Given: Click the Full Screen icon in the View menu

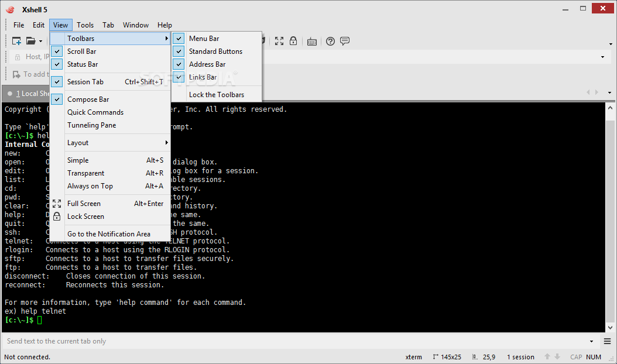Looking at the screenshot, I should pyautogui.click(x=57, y=204).
